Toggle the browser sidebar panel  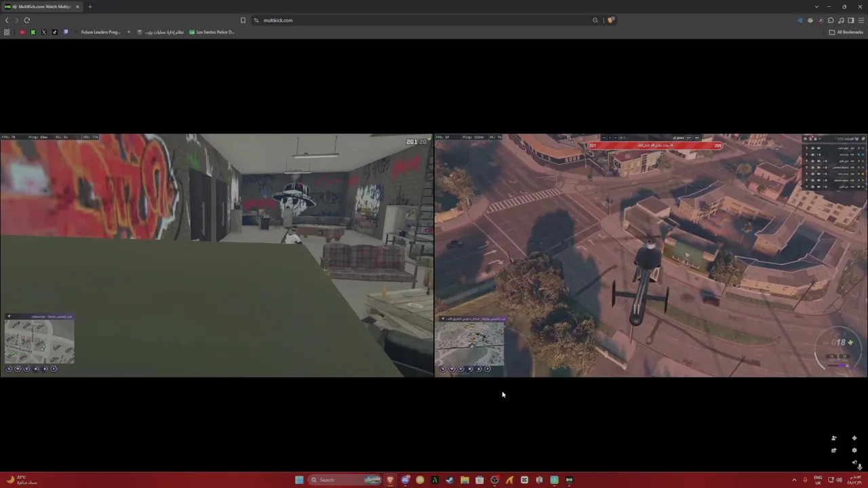pos(851,20)
